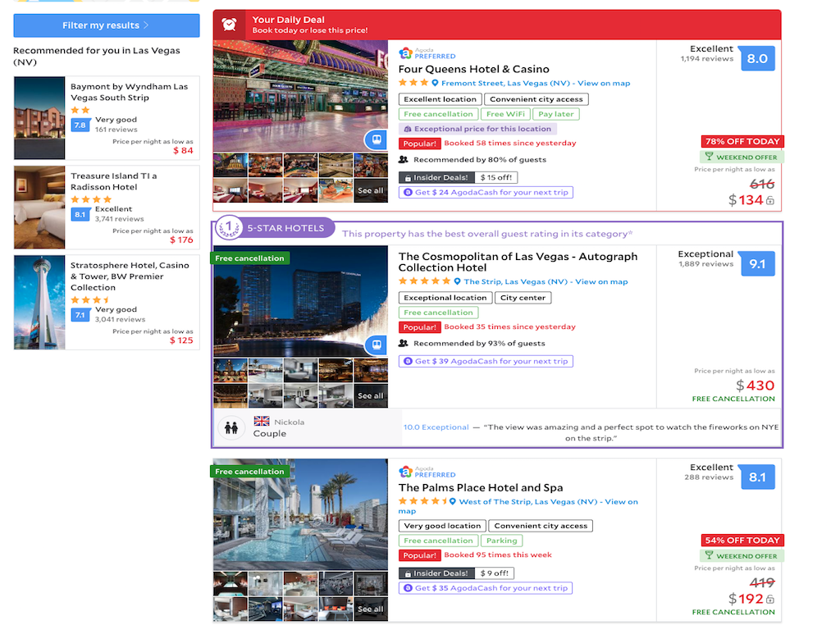This screenshot has height=630, width=840.
Task: Click the 5-STAR HOTELS rank badge icon
Action: [x=229, y=228]
